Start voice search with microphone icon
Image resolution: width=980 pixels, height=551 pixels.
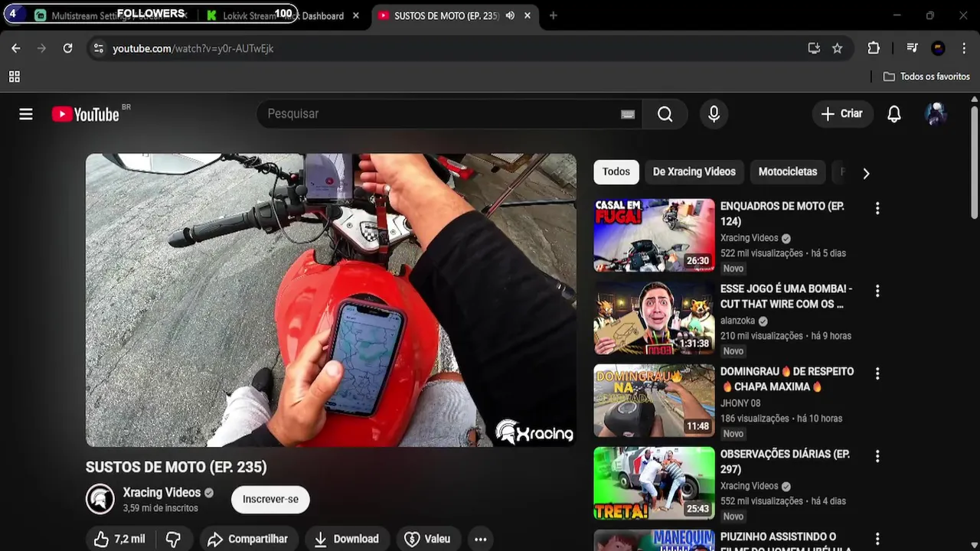click(714, 114)
